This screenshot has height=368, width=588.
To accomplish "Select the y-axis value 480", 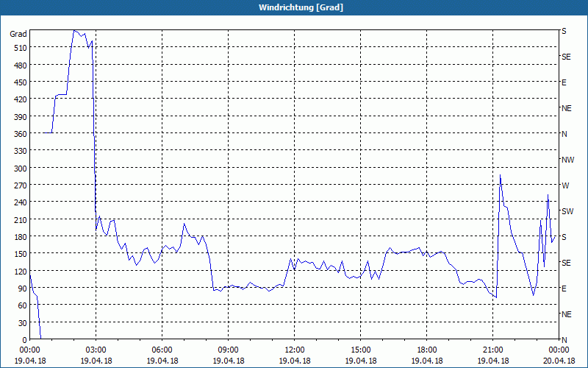I will click(x=20, y=66).
